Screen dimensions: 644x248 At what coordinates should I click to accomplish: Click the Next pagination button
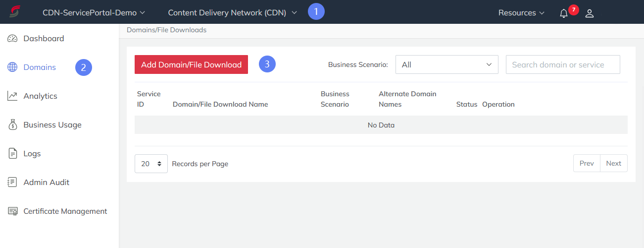tap(614, 163)
